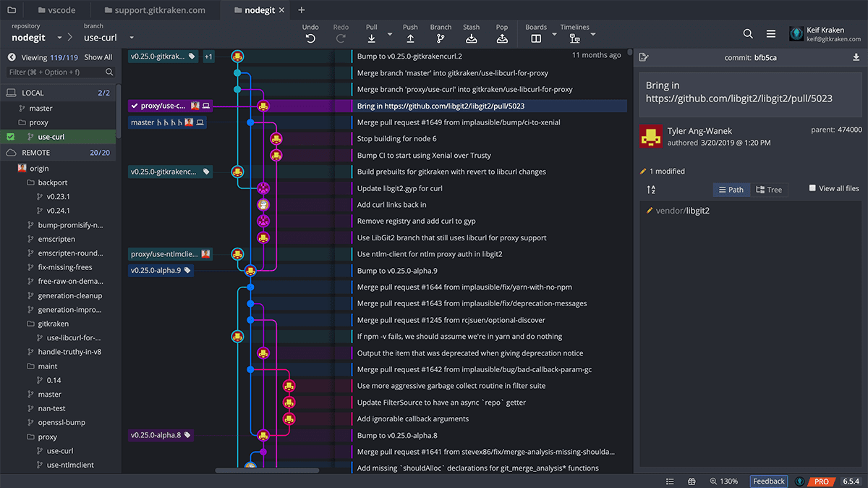This screenshot has width=868, height=488.
Task: Click the Redo arrow icon
Action: pos(341,39)
